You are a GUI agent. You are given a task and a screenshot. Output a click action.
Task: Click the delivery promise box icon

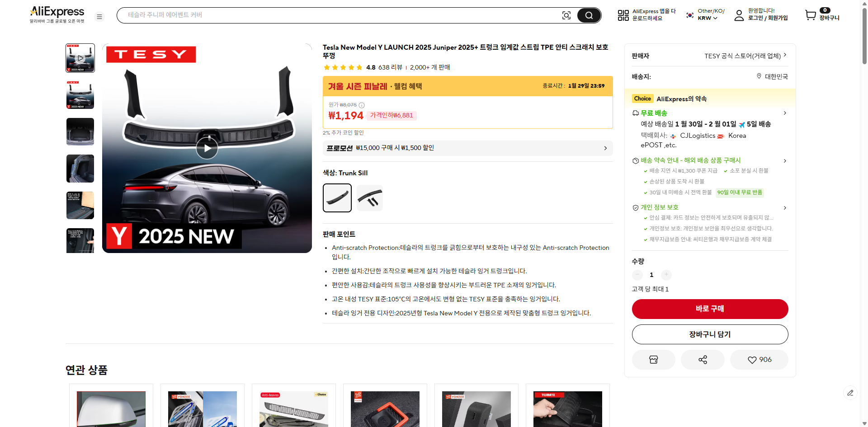636,160
